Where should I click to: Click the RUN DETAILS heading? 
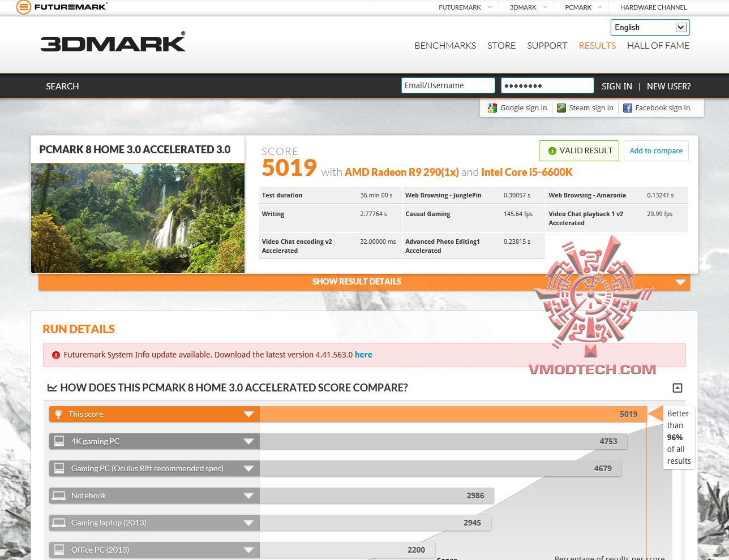[79, 330]
